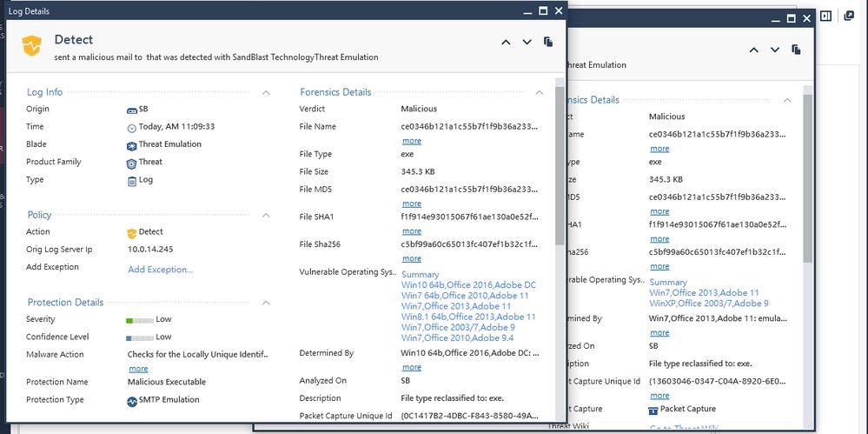
Task: Click the Packet Capture link in the back window
Action: [687, 409]
